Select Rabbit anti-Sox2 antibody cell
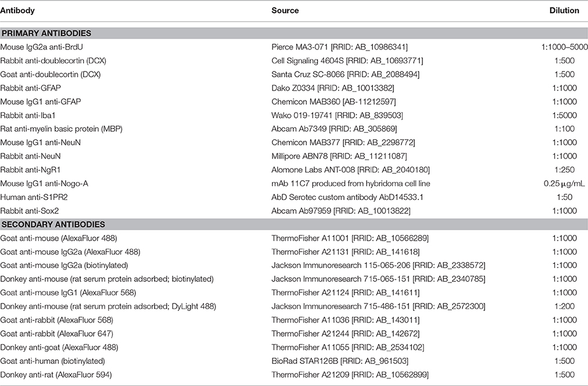Image resolution: width=588 pixels, height=386 pixels. click(29, 211)
